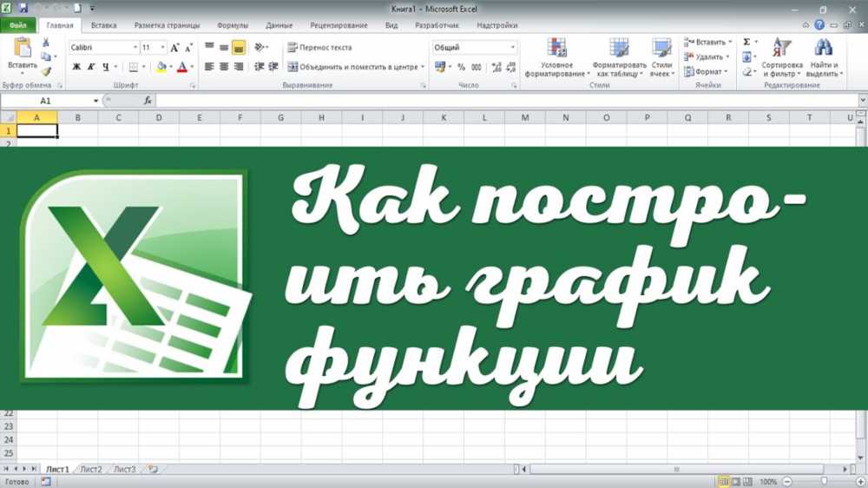Expand the Name Box A1 dropdown
868x488 pixels.
pyautogui.click(x=95, y=100)
